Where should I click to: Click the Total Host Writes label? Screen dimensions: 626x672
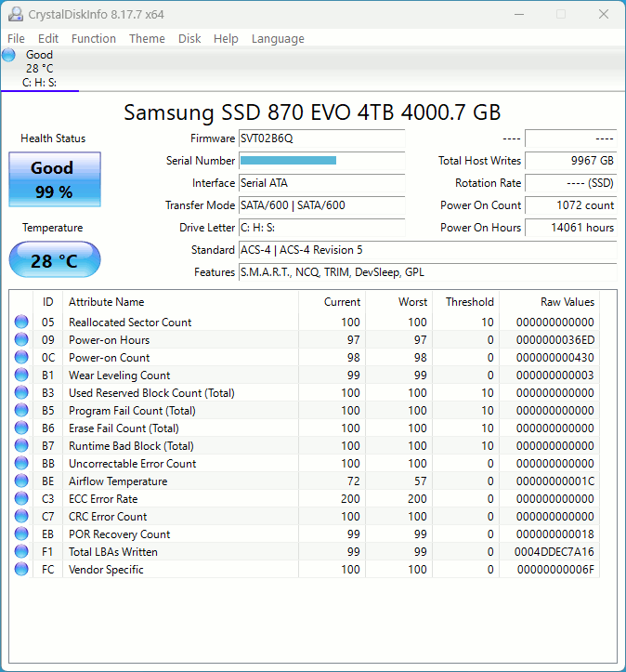479,161
